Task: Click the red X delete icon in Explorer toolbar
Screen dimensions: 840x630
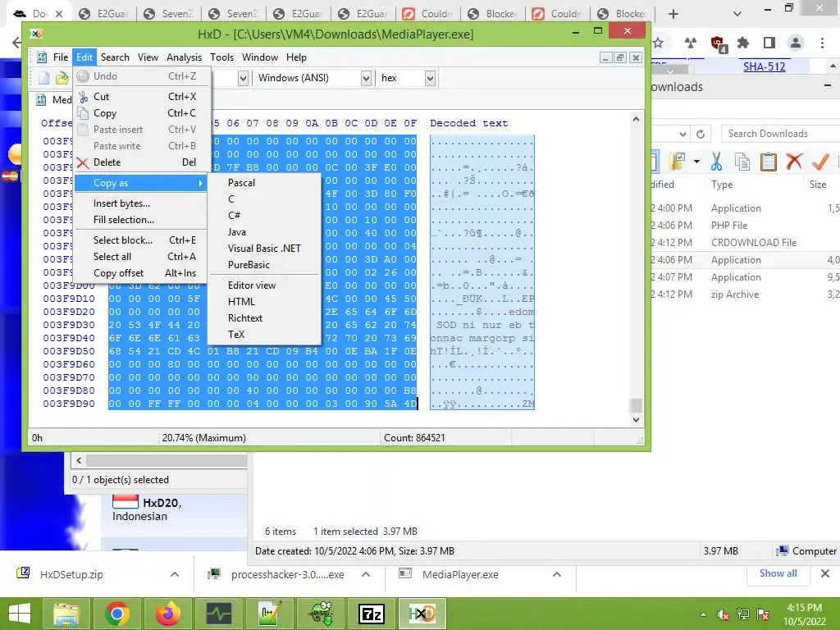Action: click(794, 162)
